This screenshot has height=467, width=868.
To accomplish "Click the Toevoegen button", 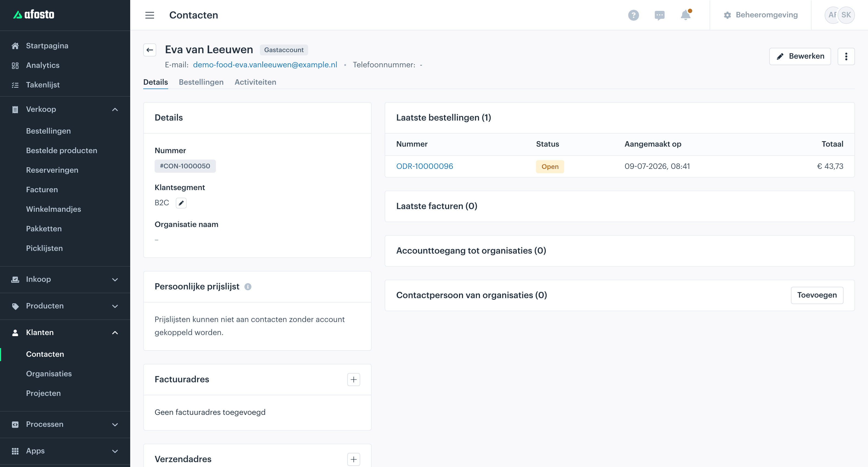I will tap(817, 295).
